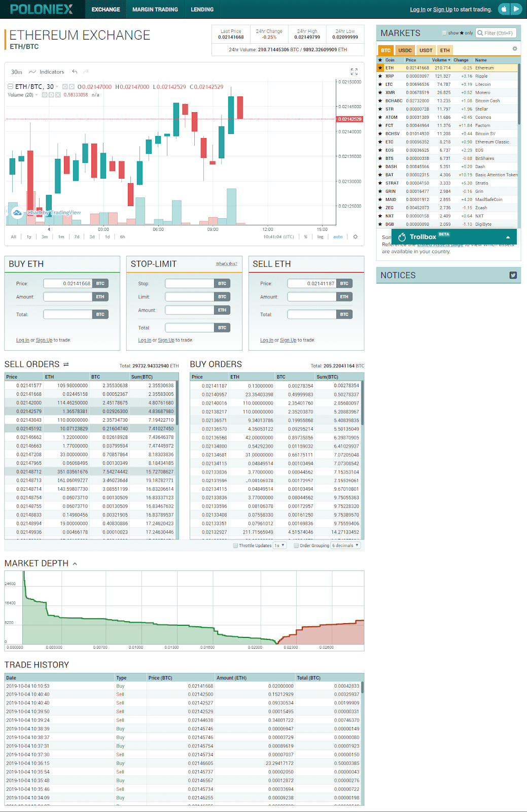This screenshot has width=527, height=812.
Task: Click Log In in Sell ETH panel
Action: click(x=266, y=340)
